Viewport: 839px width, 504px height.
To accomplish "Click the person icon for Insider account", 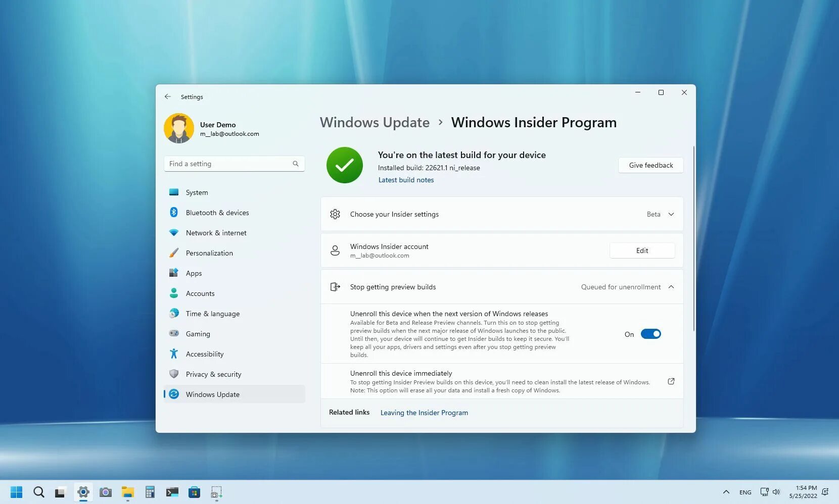I will (335, 250).
